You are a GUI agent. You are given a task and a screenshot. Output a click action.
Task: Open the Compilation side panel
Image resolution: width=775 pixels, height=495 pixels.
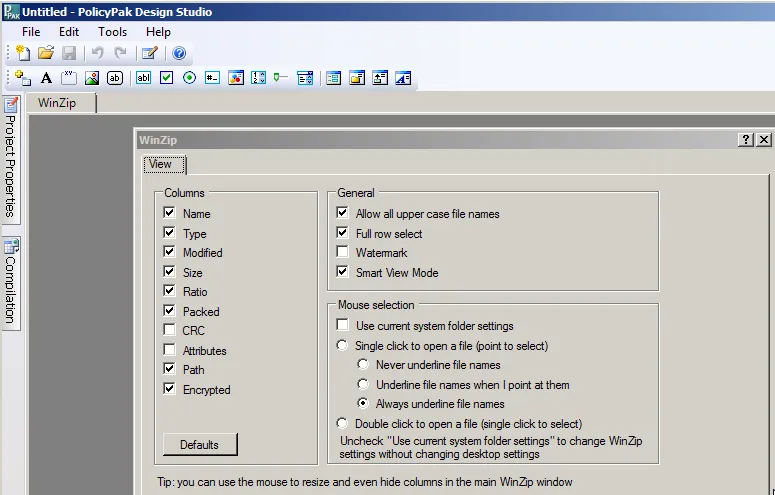pyautogui.click(x=11, y=282)
